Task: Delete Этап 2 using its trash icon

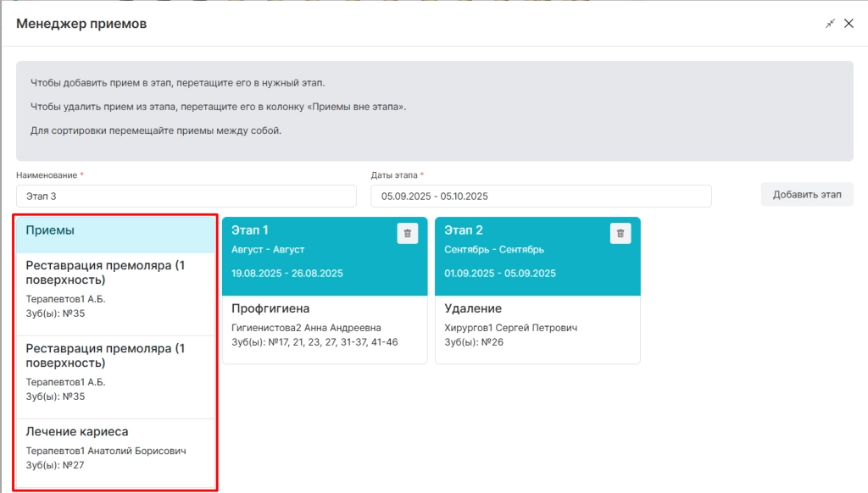Action: click(x=620, y=234)
